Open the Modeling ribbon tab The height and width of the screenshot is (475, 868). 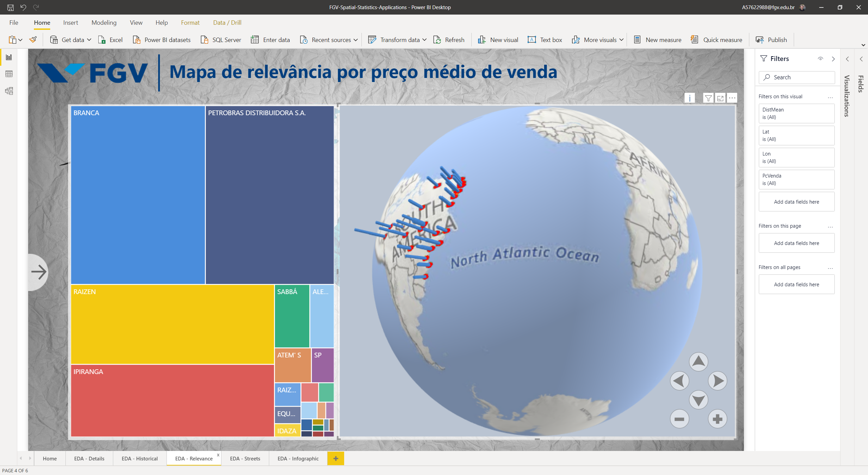click(104, 23)
